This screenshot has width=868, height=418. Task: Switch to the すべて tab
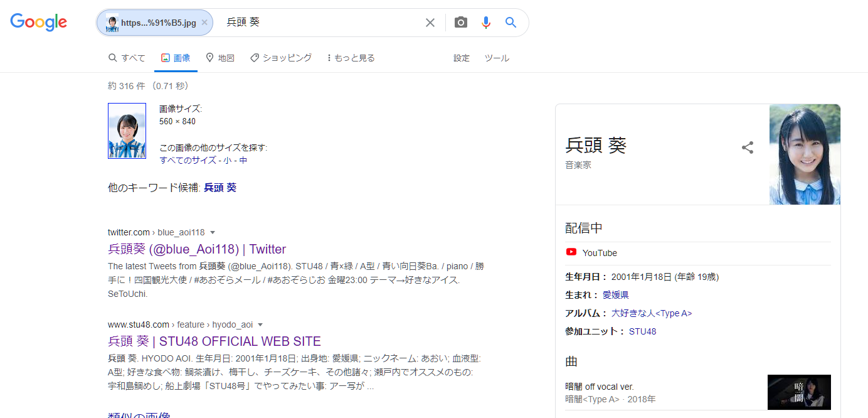127,58
